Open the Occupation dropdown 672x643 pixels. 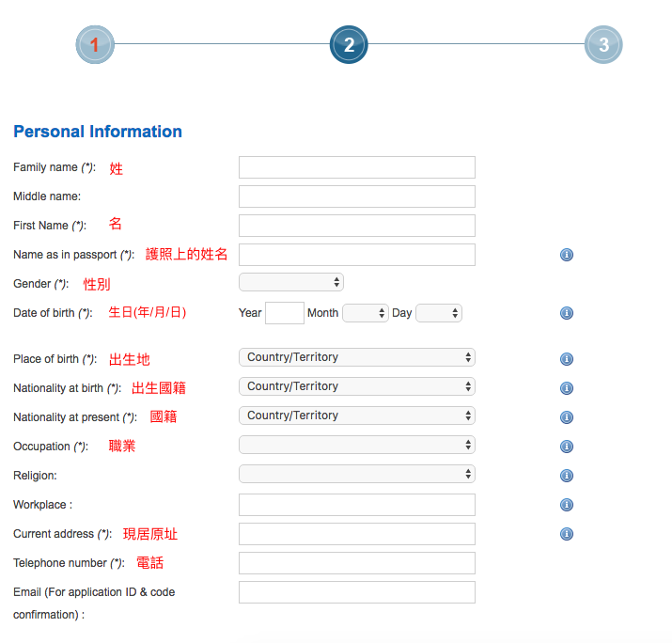356,445
